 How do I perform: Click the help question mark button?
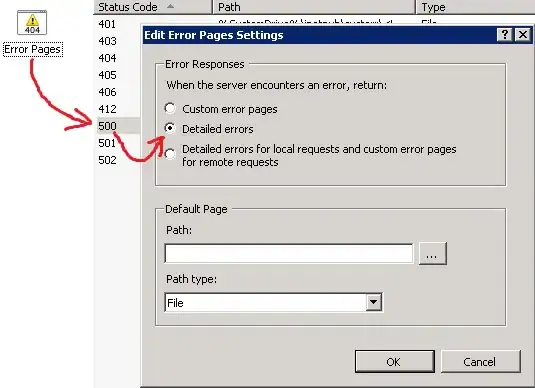(x=505, y=34)
